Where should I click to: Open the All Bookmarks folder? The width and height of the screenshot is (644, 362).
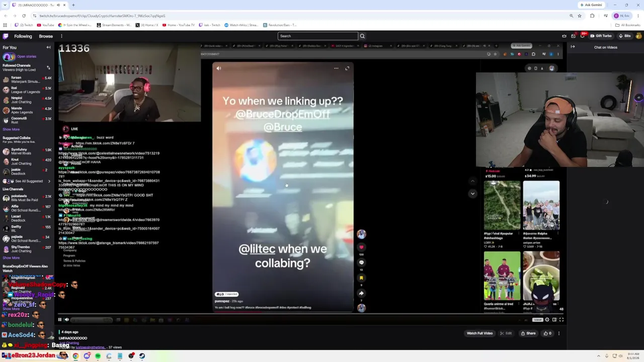tap(628, 25)
